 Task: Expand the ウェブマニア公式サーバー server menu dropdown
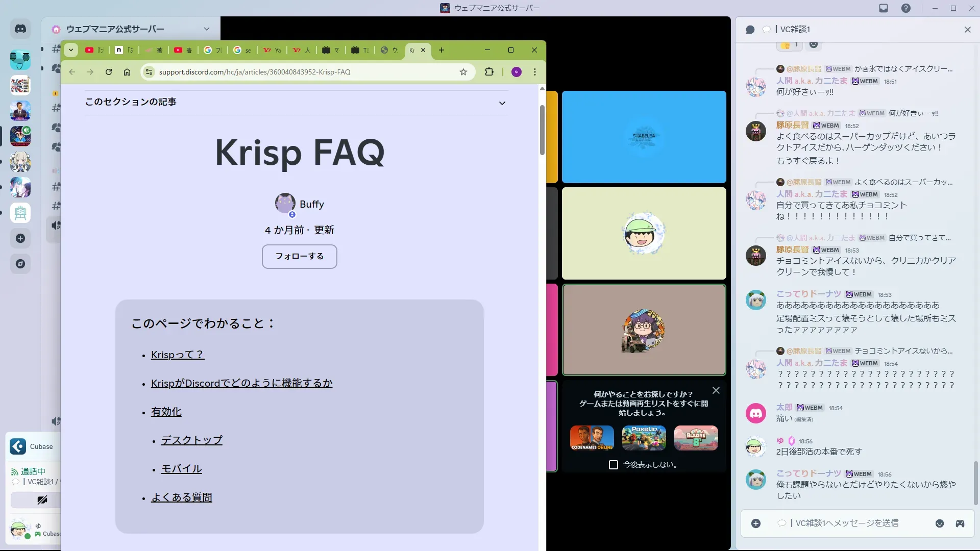[206, 29]
